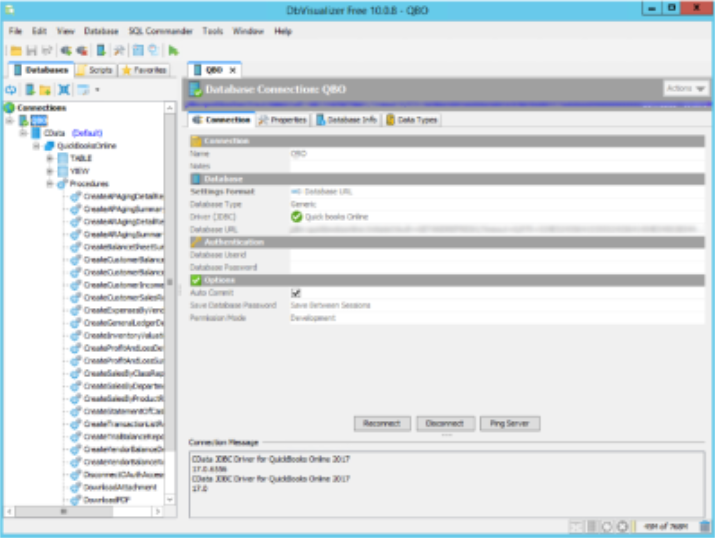
Task: Click the tree filter window icon
Action: pyautogui.click(x=83, y=90)
